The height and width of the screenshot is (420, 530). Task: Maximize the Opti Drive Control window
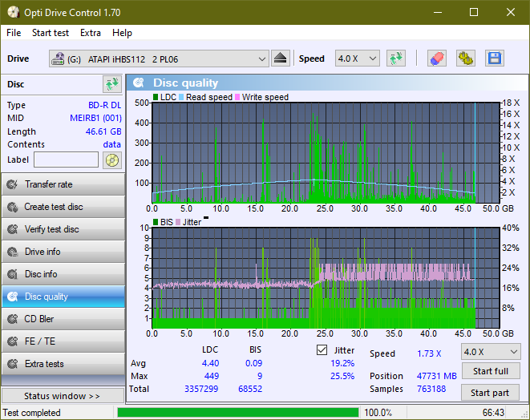click(474, 13)
